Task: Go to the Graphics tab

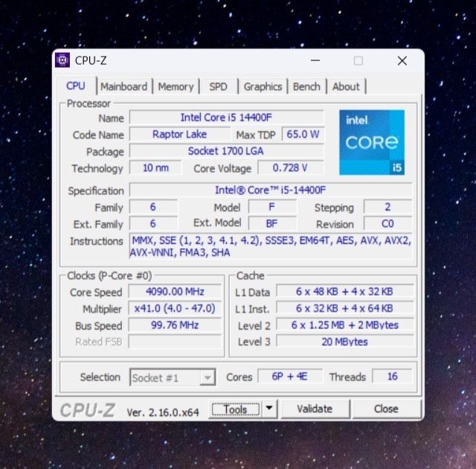Action: pos(263,86)
